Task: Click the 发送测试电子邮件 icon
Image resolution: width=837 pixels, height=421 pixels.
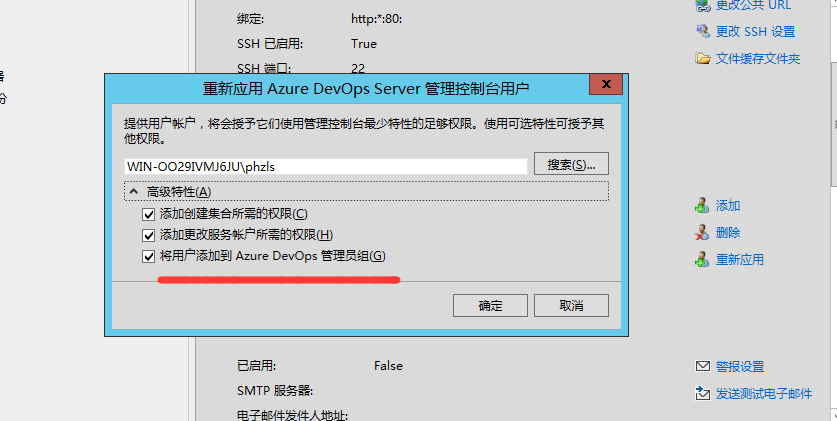Action: [x=702, y=394]
